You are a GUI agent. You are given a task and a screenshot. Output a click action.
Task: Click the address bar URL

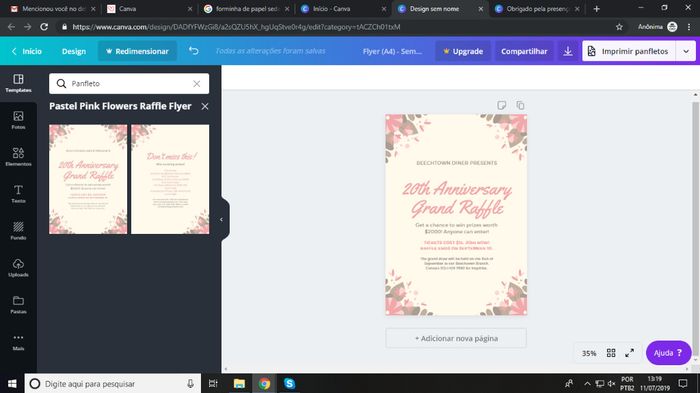pos(236,27)
